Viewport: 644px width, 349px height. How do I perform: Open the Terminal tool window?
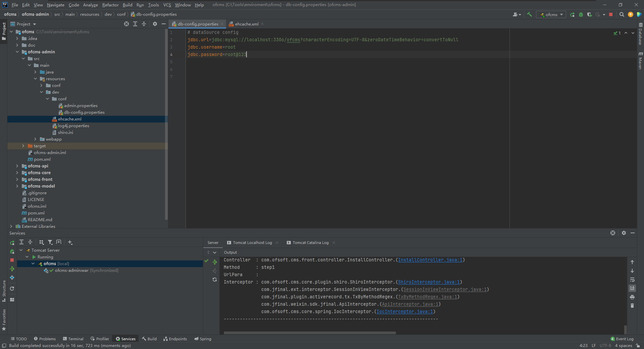[x=73, y=339]
